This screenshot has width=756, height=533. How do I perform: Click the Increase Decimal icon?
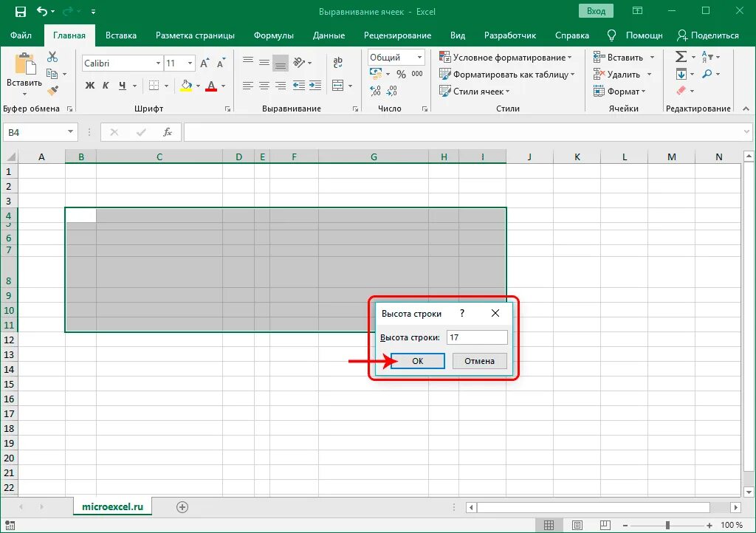coord(375,91)
